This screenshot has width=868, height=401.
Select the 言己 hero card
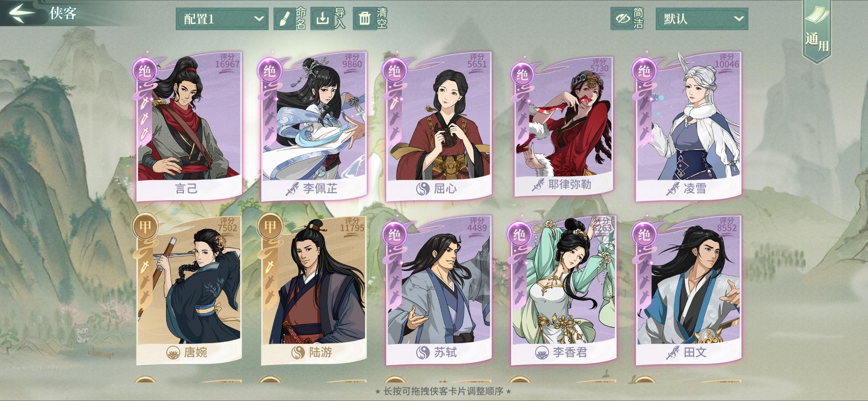[x=189, y=126]
